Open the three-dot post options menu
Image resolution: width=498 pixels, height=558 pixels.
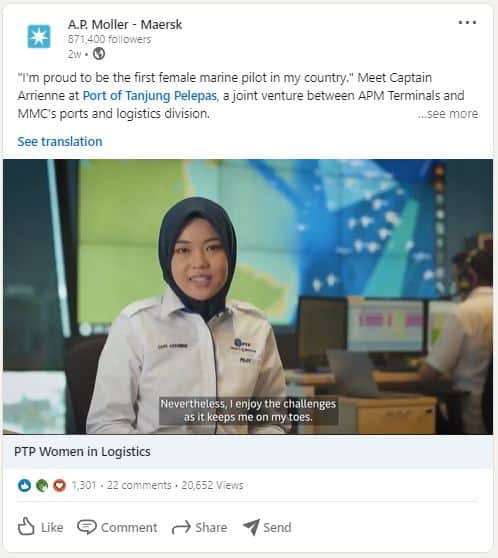pyautogui.click(x=467, y=22)
